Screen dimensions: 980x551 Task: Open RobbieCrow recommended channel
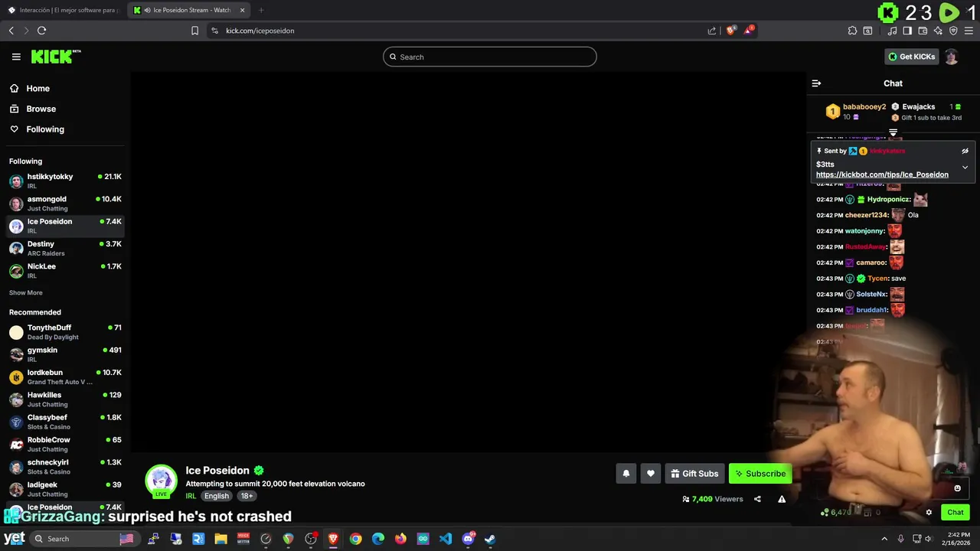(65, 444)
